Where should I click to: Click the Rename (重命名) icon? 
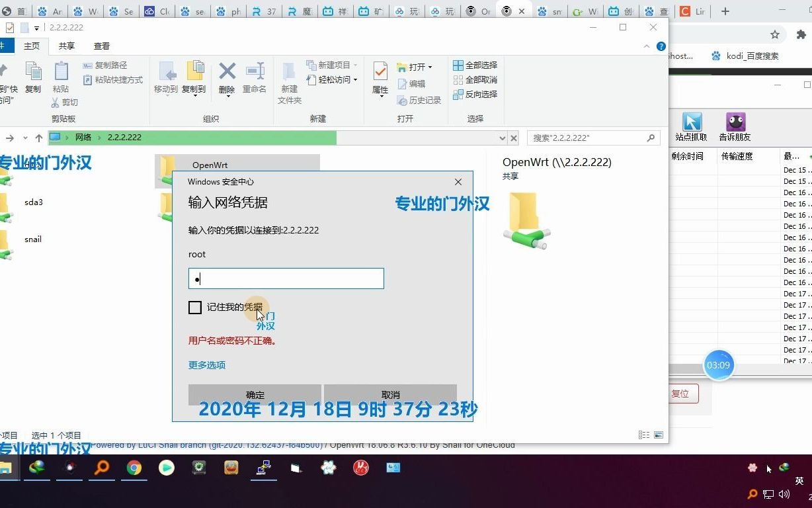255,77
